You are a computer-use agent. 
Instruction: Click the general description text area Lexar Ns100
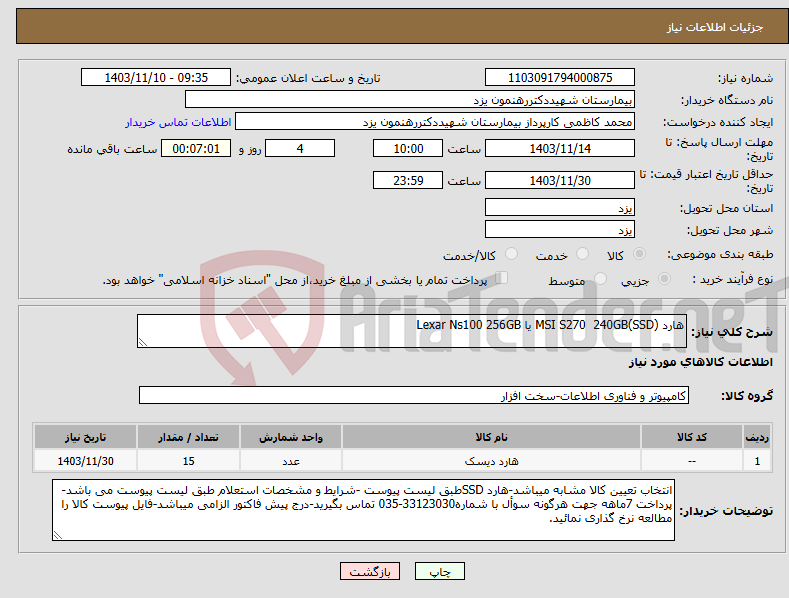click(x=412, y=331)
